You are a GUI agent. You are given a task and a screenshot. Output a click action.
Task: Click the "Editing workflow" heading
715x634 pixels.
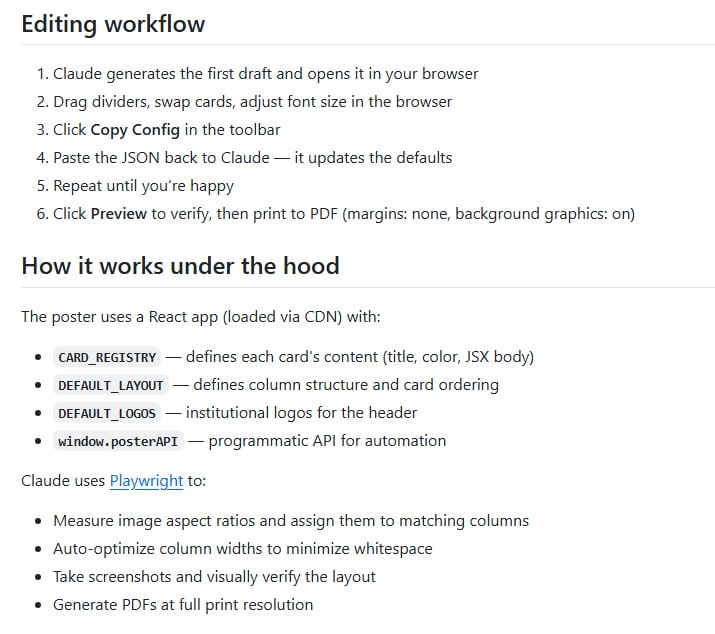click(113, 24)
